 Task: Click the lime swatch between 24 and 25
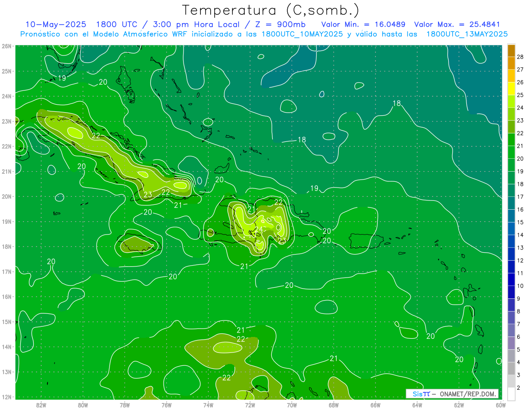(x=511, y=101)
